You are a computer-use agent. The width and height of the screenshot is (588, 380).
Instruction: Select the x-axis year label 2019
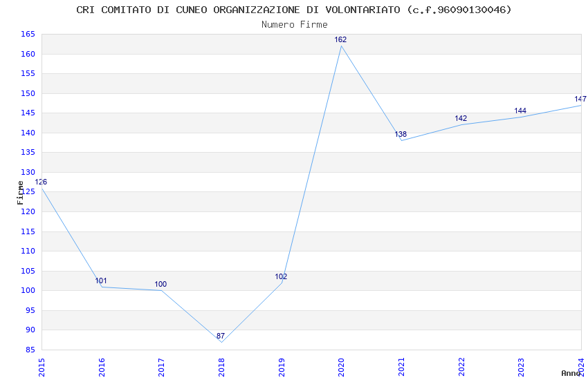click(x=282, y=368)
